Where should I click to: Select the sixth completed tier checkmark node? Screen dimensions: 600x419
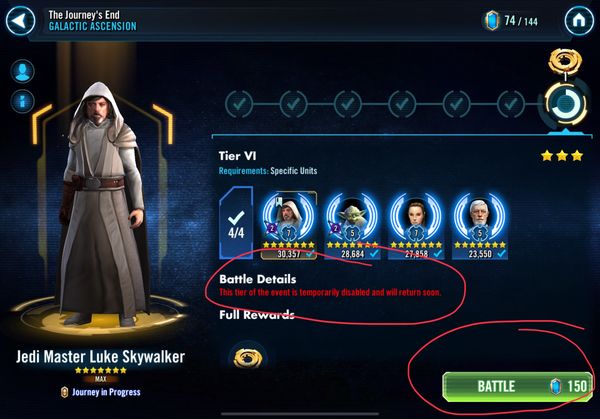(x=510, y=104)
